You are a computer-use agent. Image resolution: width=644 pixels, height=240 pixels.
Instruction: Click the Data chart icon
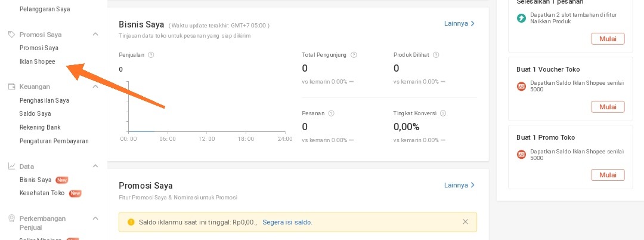[x=11, y=167]
